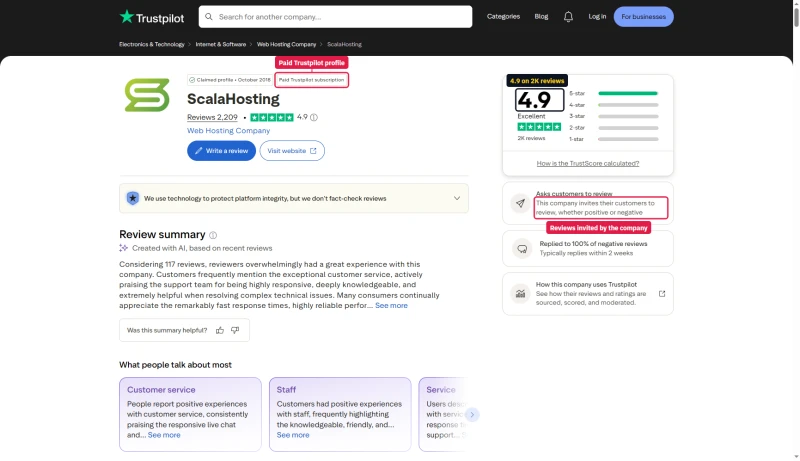Image resolution: width=800 pixels, height=461 pixels.
Task: Click the speech bubble replies icon
Action: point(522,249)
